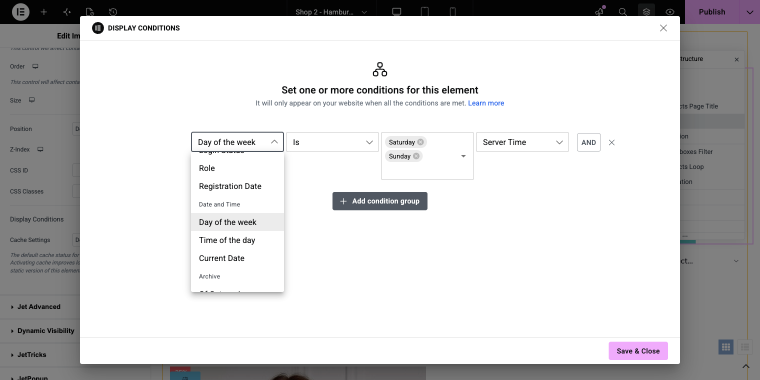
Task: Open the What's New notifications icon
Action: [600, 12]
